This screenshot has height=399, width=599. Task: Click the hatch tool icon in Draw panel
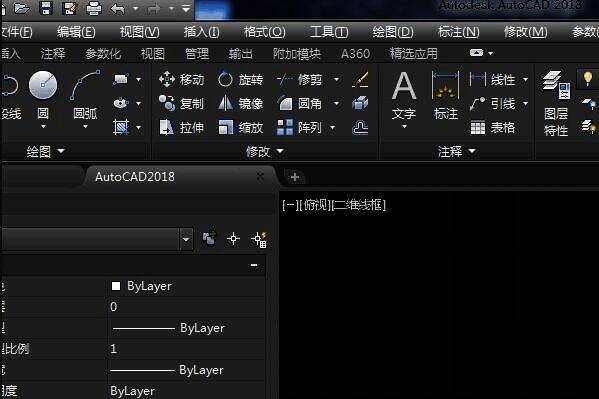[x=121, y=127]
